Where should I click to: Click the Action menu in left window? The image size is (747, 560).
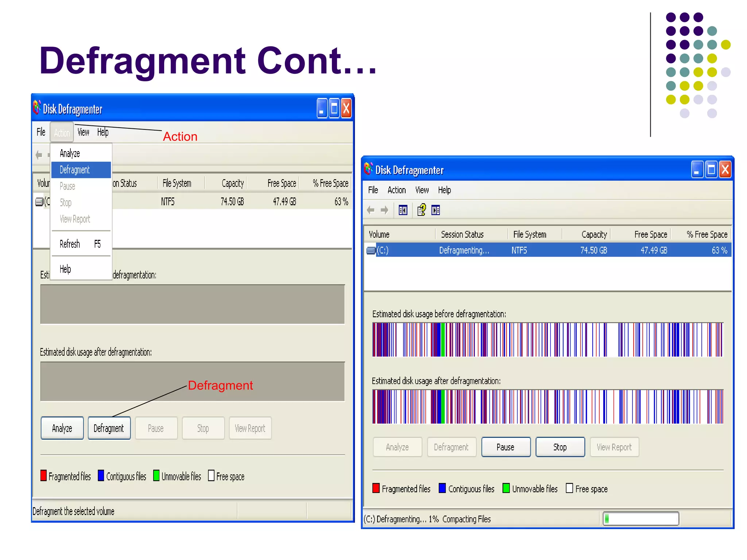pos(62,133)
